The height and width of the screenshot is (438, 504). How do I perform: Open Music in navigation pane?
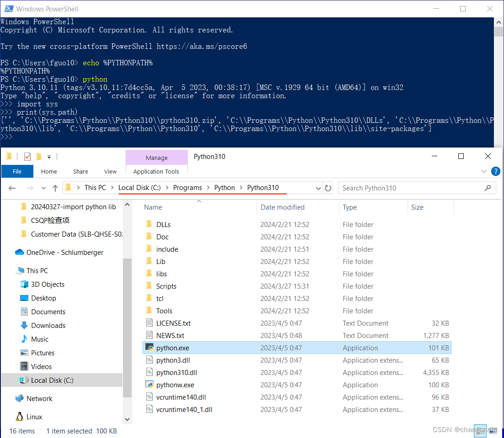pyautogui.click(x=40, y=339)
